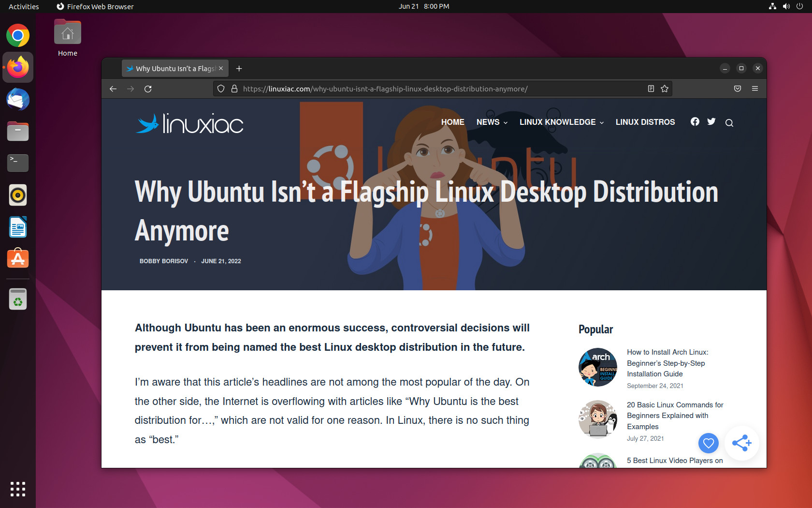Screen dimensions: 812x508
Task: Save page to Pocket
Action: pos(738,89)
